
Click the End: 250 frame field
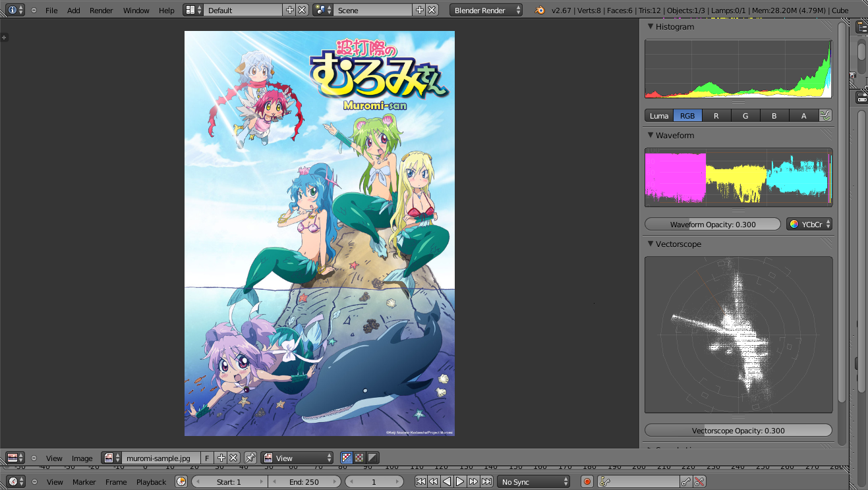pos(304,481)
